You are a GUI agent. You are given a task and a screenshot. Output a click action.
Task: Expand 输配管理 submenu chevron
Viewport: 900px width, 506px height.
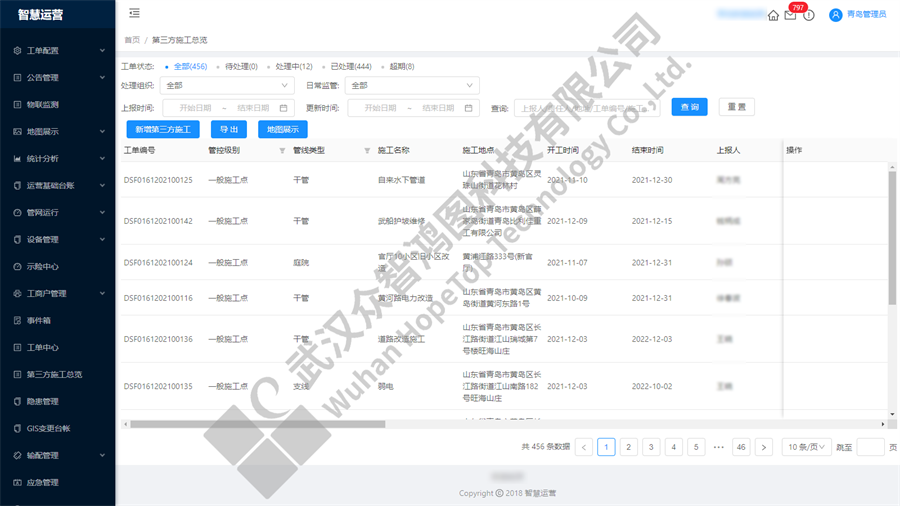[102, 455]
